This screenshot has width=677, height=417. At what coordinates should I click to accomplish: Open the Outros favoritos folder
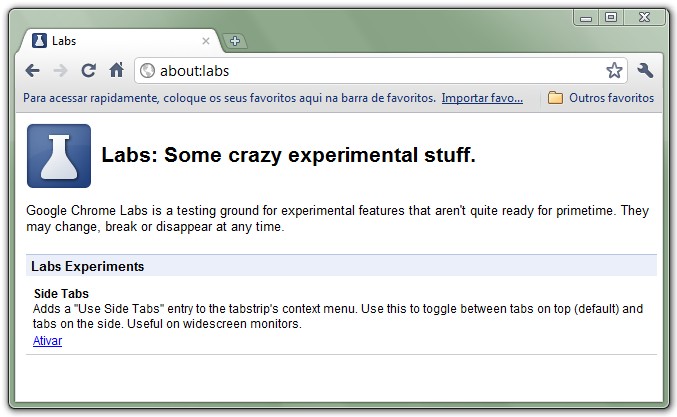point(601,98)
